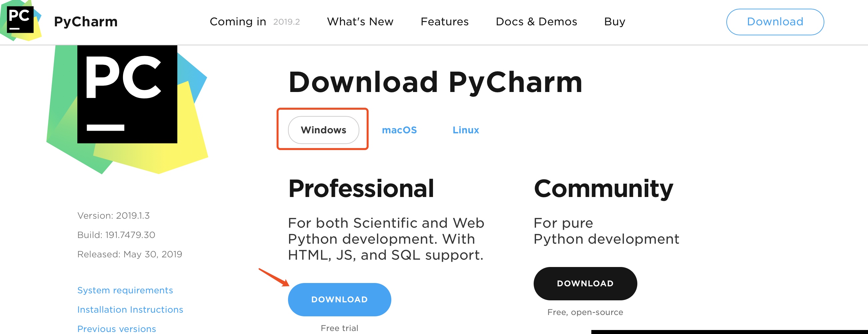Screen dimensions: 868x334
Task: Open the Previous versions link
Action: click(x=117, y=329)
